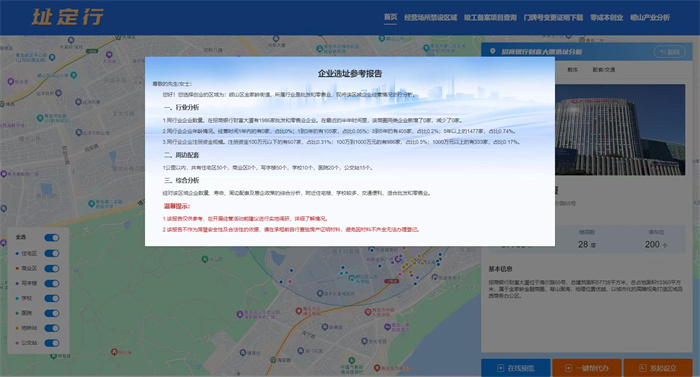Click the building photo thumbnail
This screenshot has width=700, height=377.
click(620, 130)
